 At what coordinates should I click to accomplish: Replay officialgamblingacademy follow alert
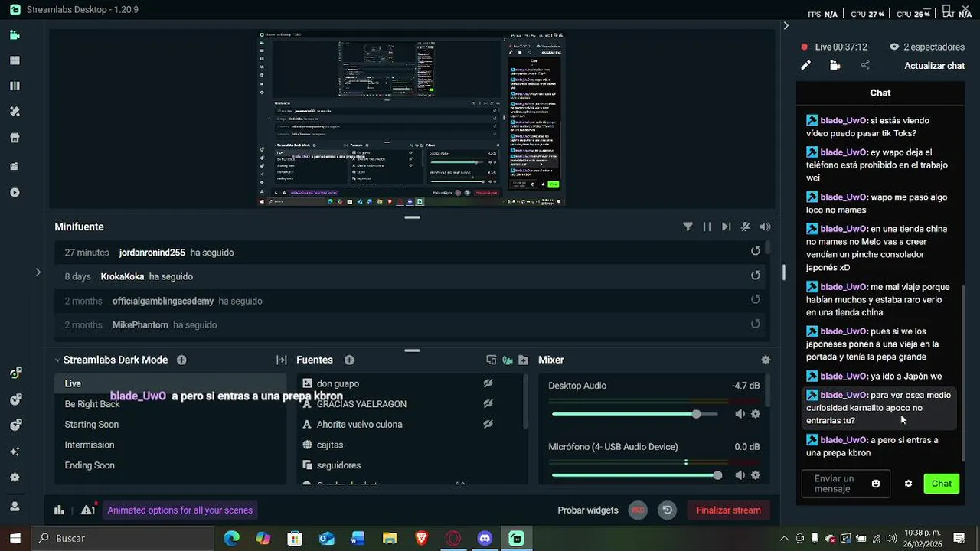pyautogui.click(x=756, y=299)
